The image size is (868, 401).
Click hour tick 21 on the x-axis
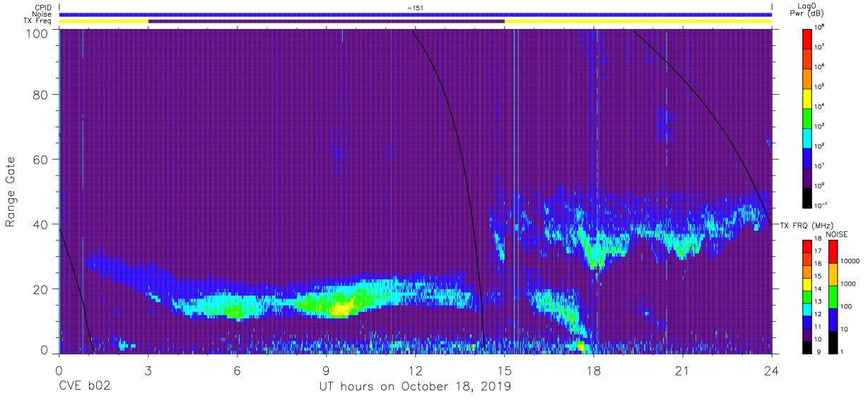point(682,370)
